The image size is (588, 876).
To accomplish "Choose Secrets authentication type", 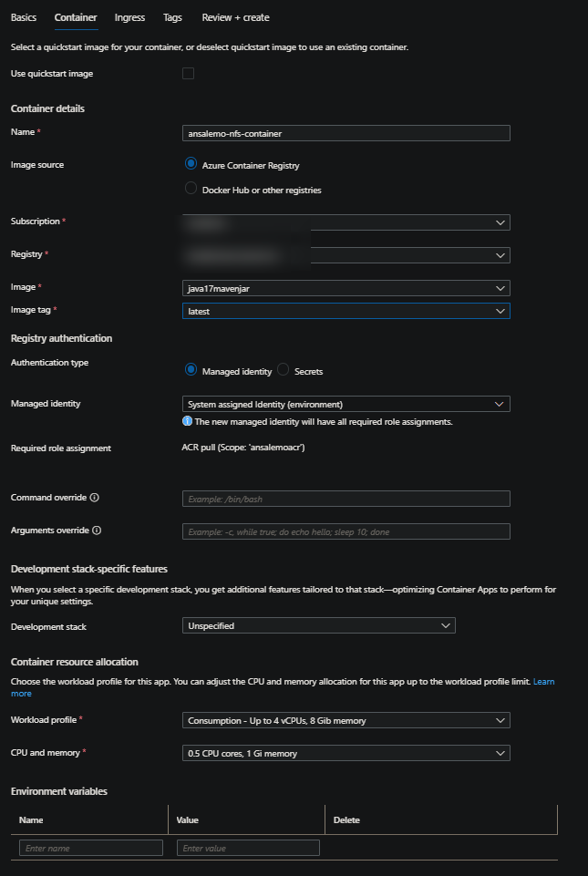I will click(284, 370).
